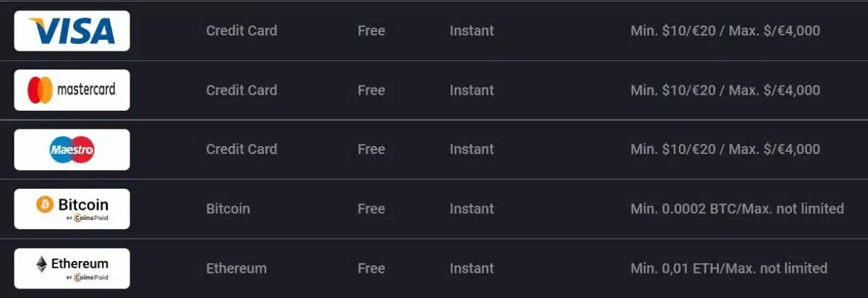Click the Bitcoin type text
Viewport: 868px width, 298px height.
pos(228,209)
